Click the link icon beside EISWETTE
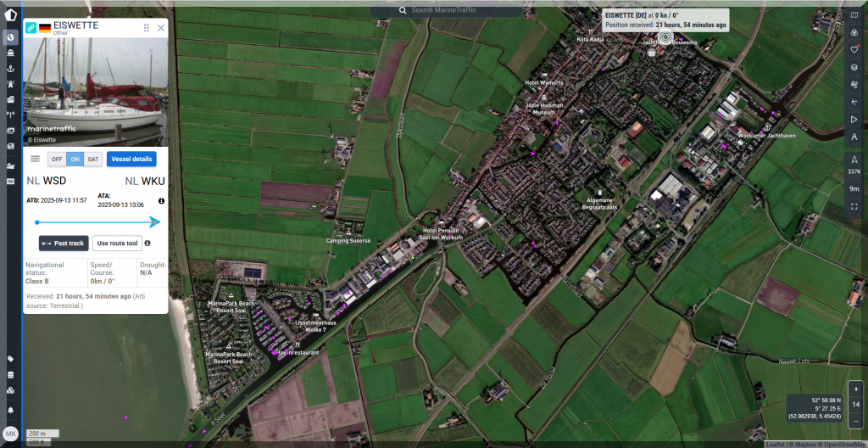868x448 pixels. [x=31, y=28]
